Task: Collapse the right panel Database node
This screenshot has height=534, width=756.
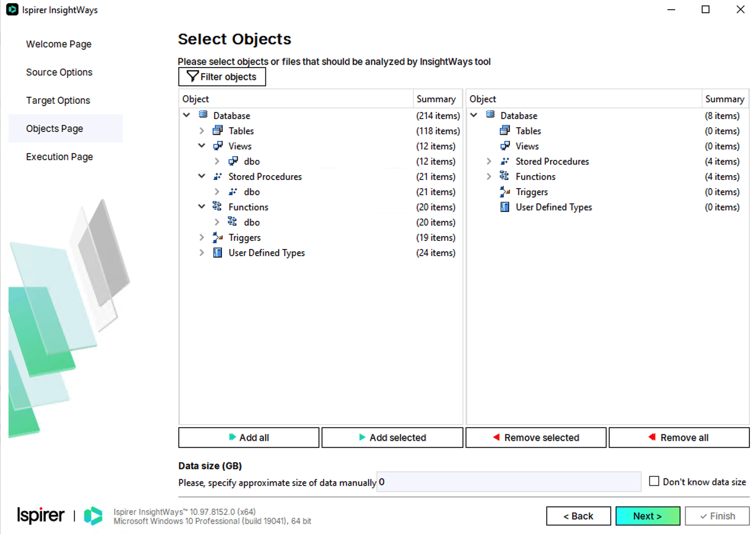Action: (474, 115)
